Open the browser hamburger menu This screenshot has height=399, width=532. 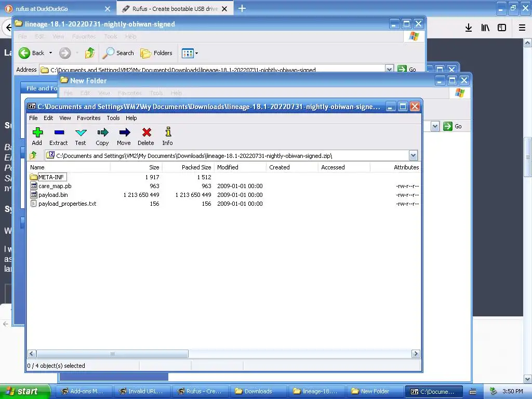(522, 28)
